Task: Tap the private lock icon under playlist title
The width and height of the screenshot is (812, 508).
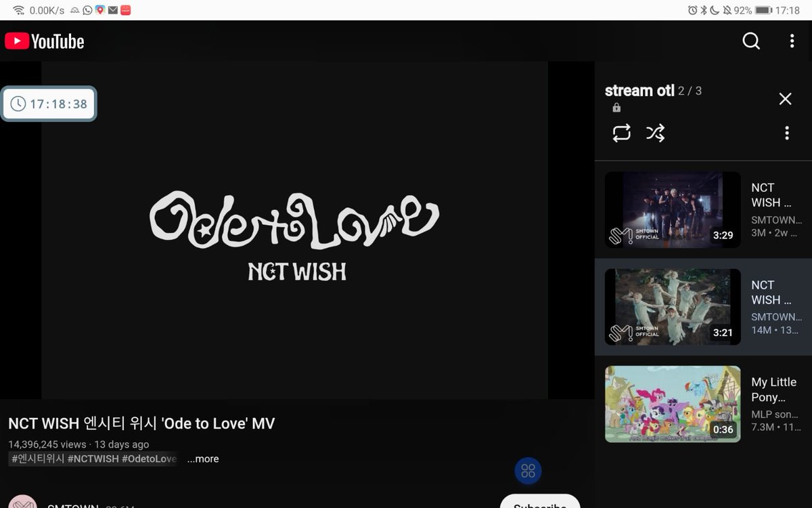Action: coord(616,108)
